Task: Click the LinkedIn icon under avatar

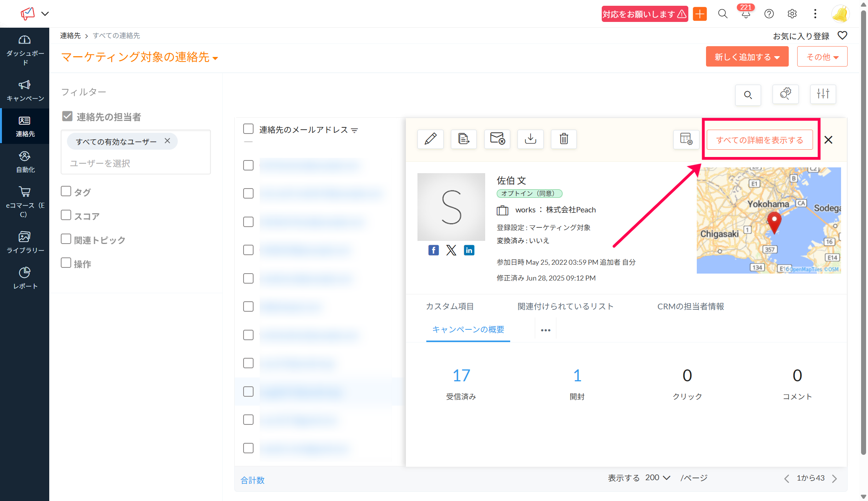Action: point(469,250)
